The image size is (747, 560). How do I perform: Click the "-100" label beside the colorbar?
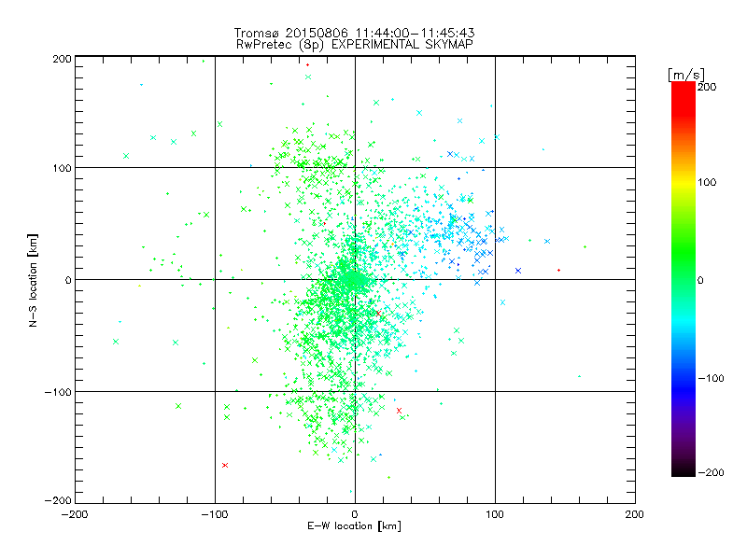pos(711,378)
